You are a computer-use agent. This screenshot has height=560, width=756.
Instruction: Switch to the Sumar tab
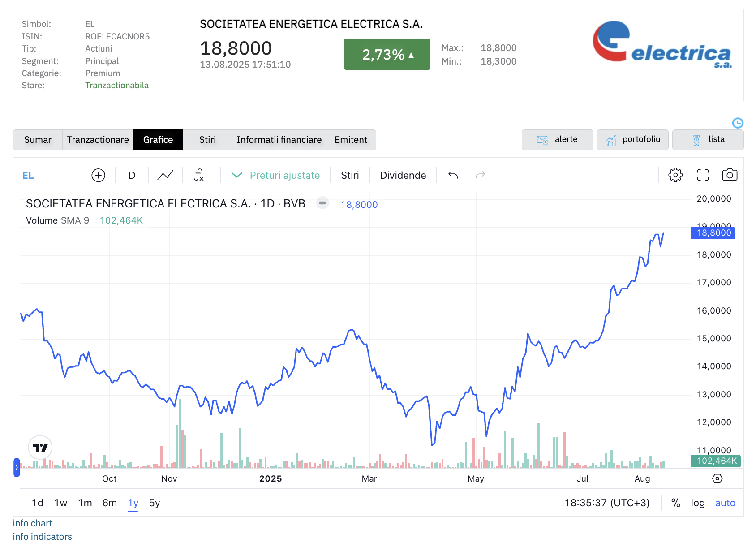tap(38, 140)
